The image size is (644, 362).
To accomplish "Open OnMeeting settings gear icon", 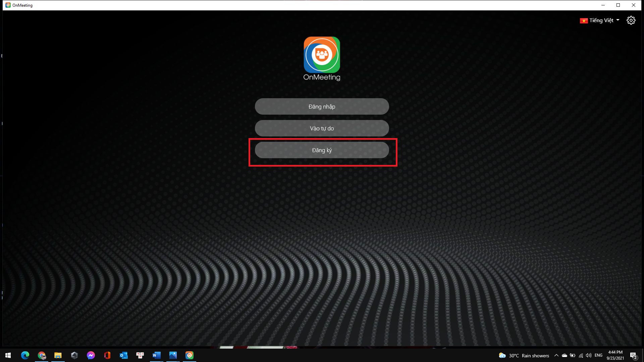I will tap(631, 20).
